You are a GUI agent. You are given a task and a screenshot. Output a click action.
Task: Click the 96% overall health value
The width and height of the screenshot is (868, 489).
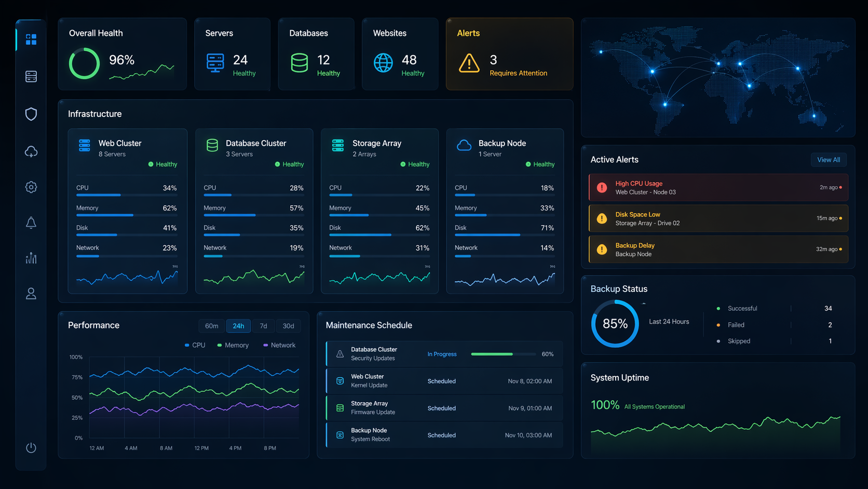click(122, 60)
